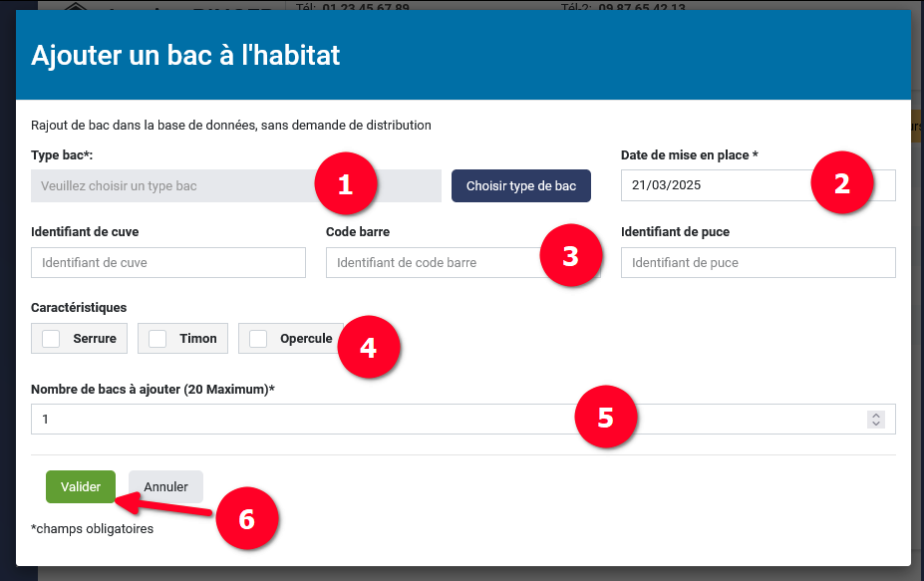
Task: Click into the 'Code barre' input field
Action: (x=429, y=263)
